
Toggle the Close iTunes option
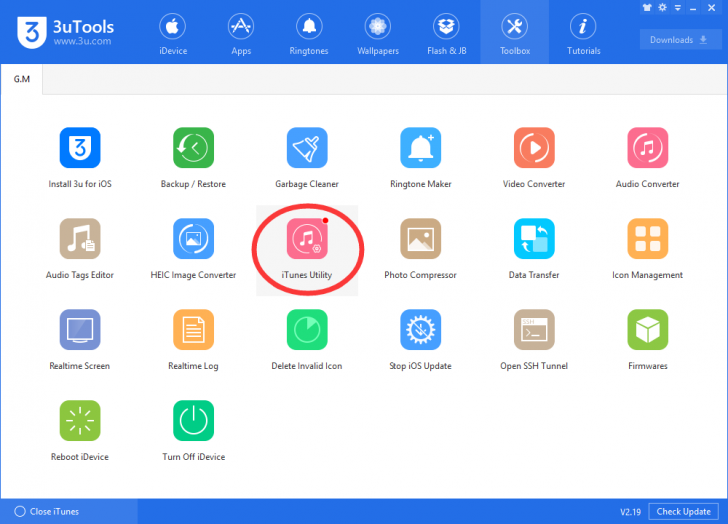point(46,511)
